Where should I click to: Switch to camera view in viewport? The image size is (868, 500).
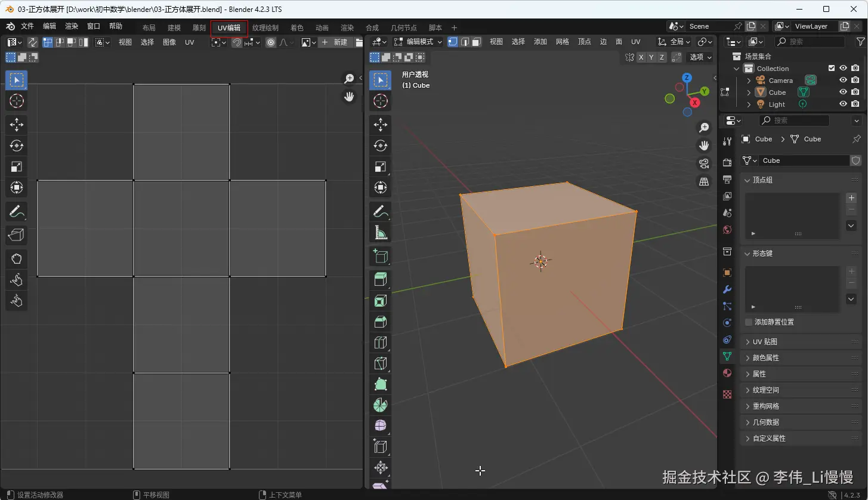click(x=704, y=163)
